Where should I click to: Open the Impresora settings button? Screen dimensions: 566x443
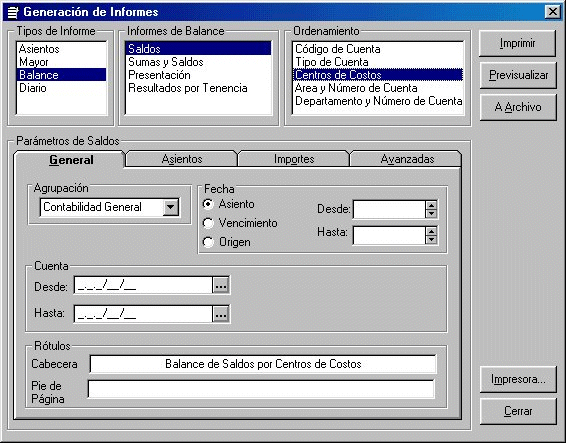[x=518, y=379]
